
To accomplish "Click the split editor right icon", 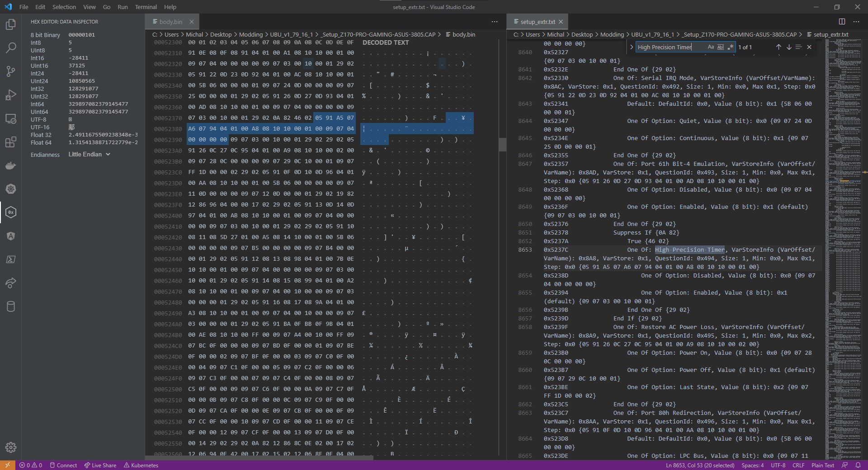I will 842,22.
